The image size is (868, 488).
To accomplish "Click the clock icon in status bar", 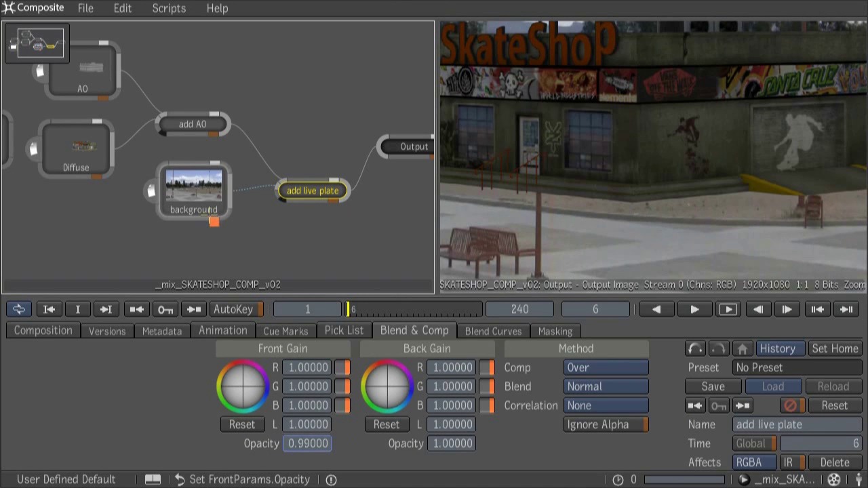I will click(x=618, y=480).
